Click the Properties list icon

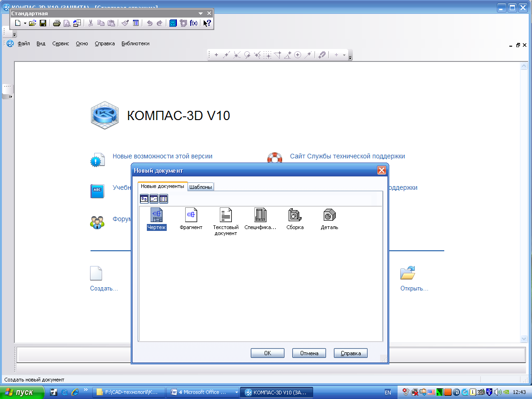click(136, 23)
